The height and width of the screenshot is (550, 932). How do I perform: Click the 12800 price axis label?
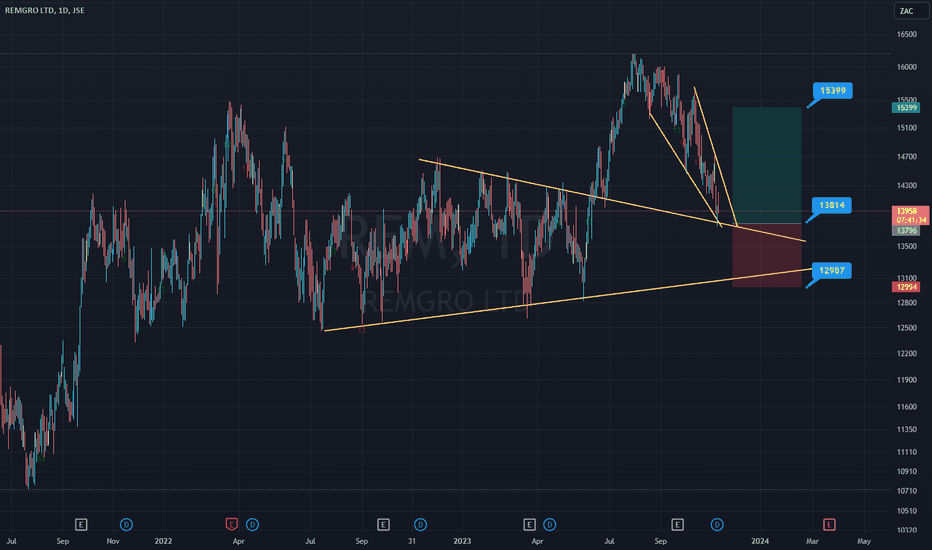point(906,303)
